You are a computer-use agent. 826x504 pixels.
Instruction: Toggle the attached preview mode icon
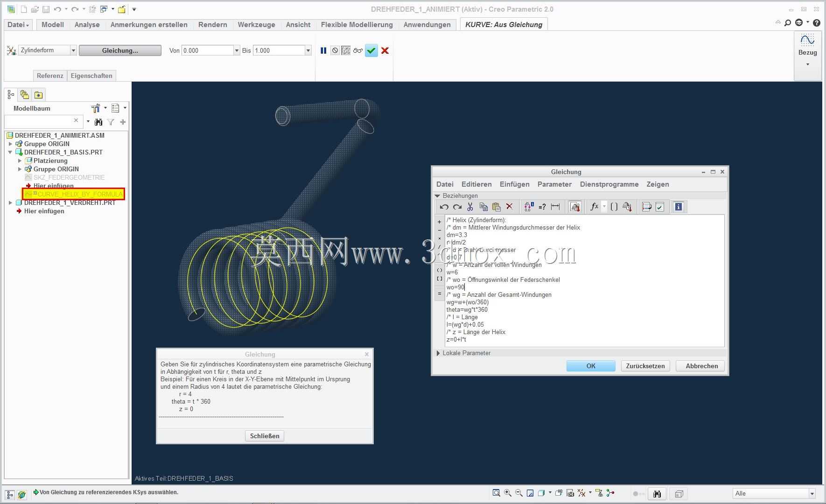(x=346, y=50)
